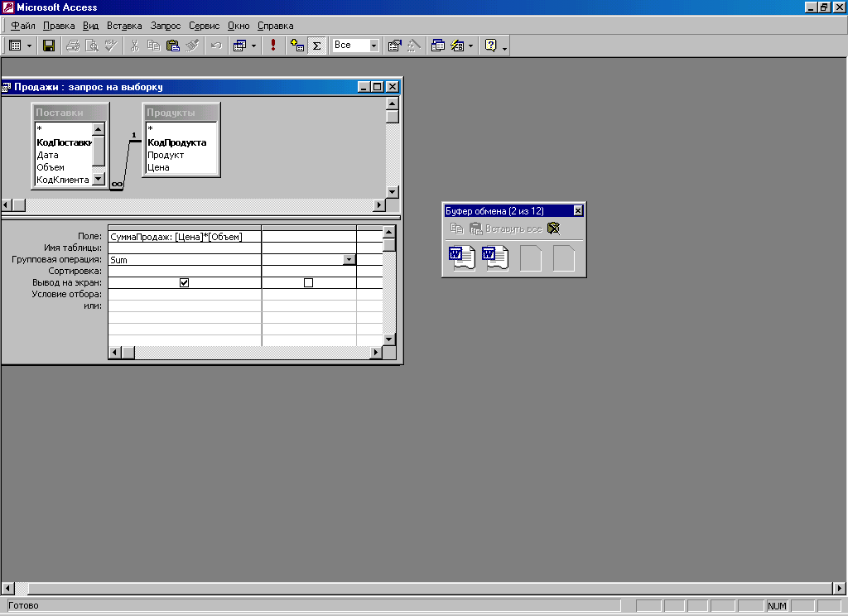The height and width of the screenshot is (616, 848).
Task: Click the New Object AutoForm icon
Action: pos(457,46)
